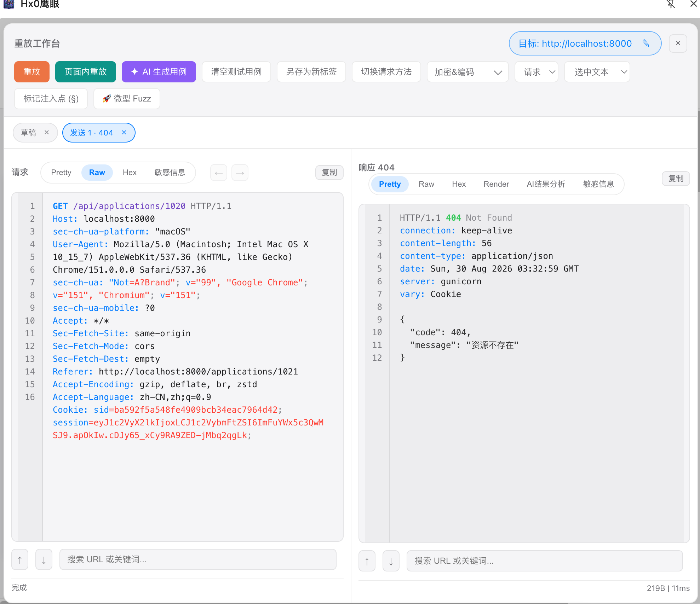Close the 发送 1 · 404 tab

click(x=124, y=132)
